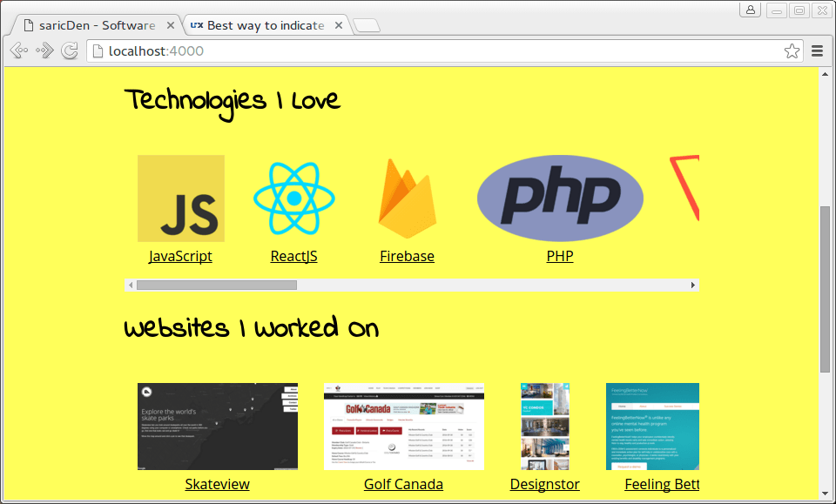836x504 pixels.
Task: Click the Golf Canada website thumbnail
Action: point(403,427)
